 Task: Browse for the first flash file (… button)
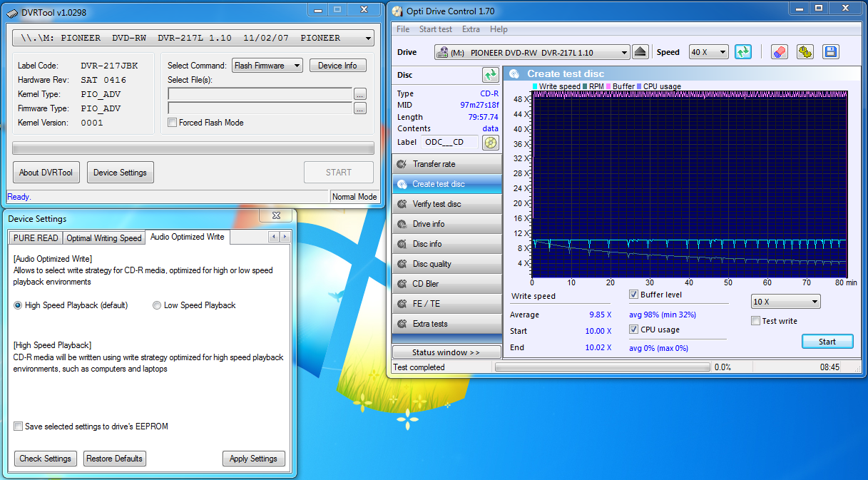360,93
